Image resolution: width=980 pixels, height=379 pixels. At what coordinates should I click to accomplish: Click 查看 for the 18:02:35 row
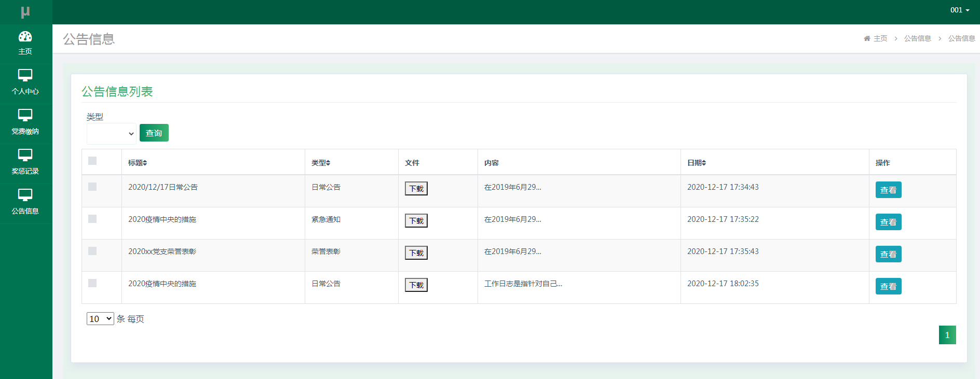pos(889,286)
